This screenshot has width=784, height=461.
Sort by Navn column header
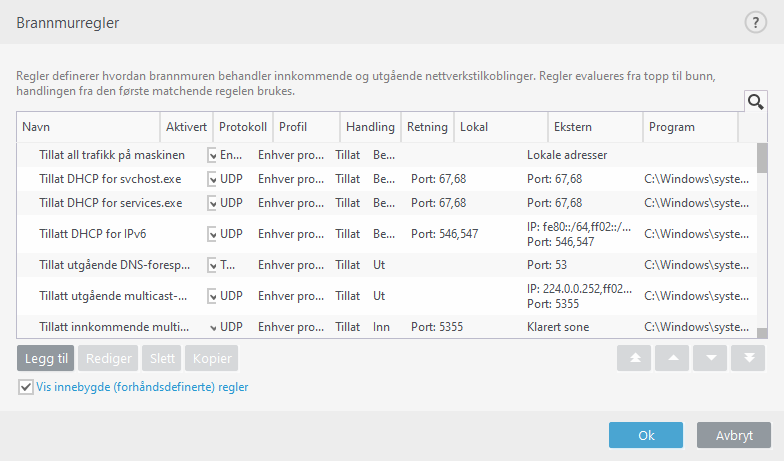88,127
